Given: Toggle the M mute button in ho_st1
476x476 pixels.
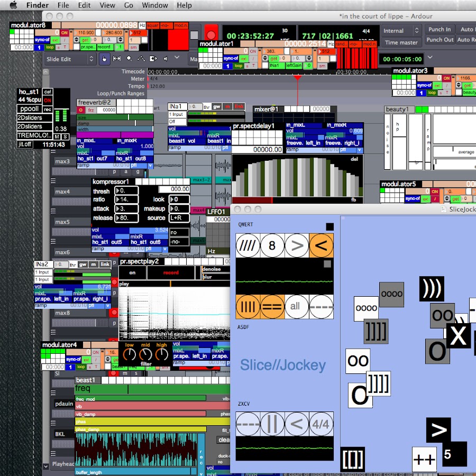Looking at the screenshot, I should [57, 136].
